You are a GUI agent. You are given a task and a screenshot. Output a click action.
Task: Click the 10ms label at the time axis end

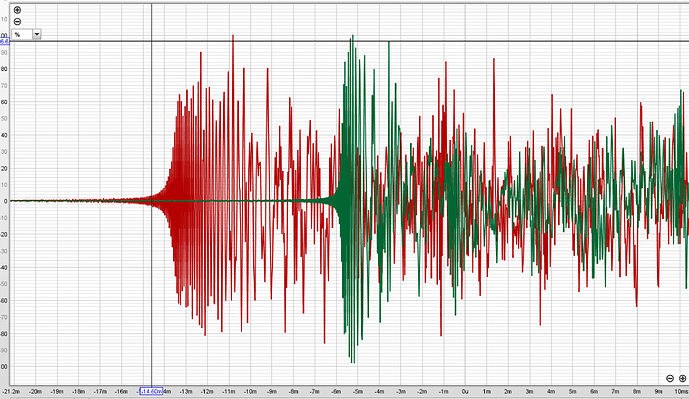[682, 392]
